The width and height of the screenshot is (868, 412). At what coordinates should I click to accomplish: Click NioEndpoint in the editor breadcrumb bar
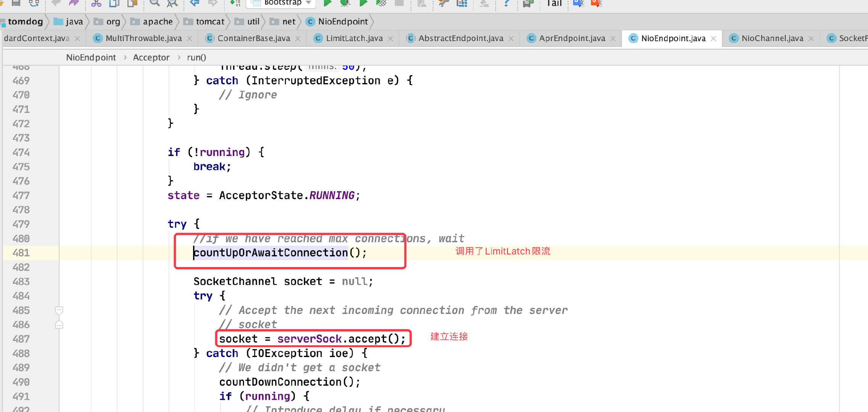[x=91, y=57]
